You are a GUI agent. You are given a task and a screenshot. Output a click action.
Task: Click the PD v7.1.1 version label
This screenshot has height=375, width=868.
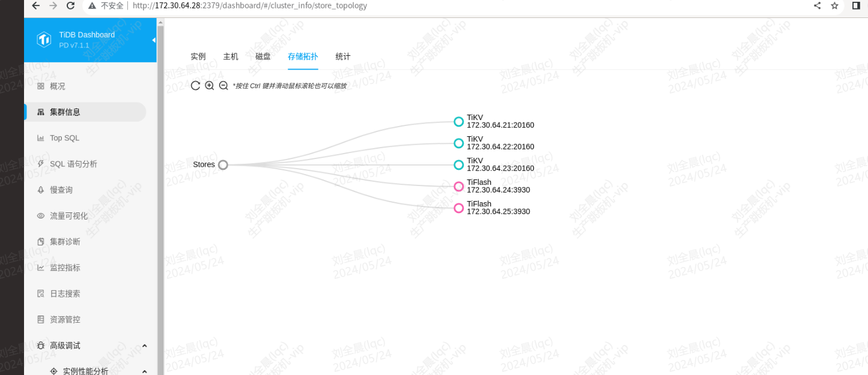tap(74, 46)
